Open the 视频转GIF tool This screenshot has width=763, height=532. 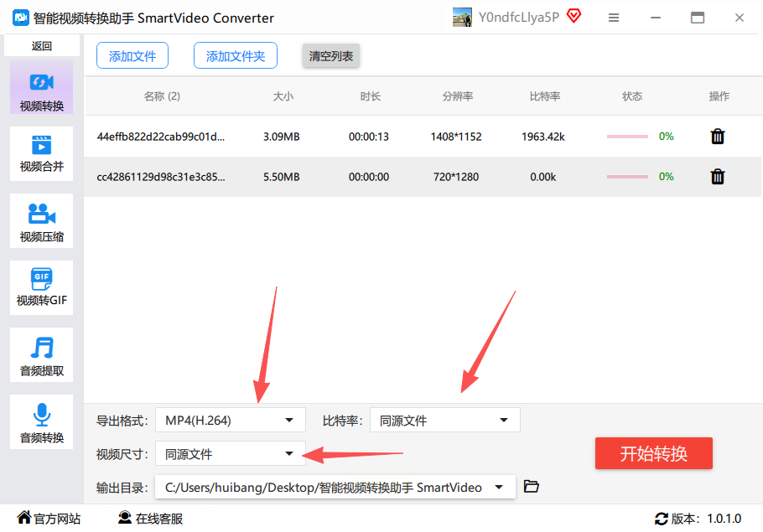coord(41,288)
